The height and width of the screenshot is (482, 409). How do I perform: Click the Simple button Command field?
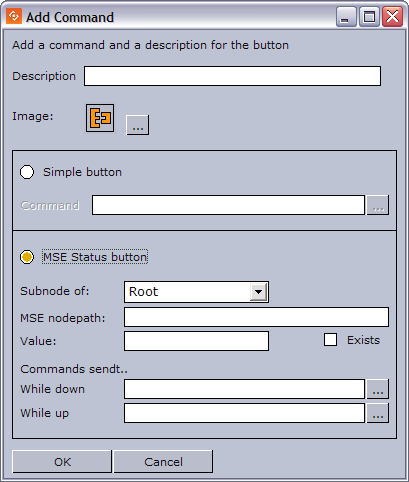[228, 205]
